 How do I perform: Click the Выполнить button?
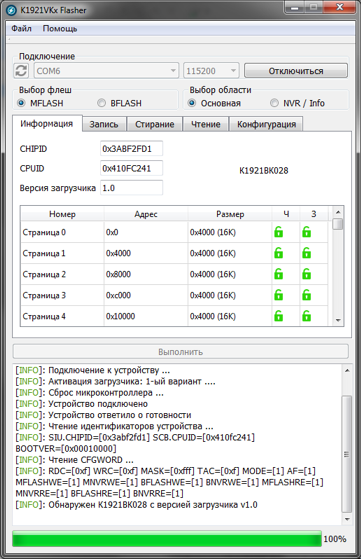coord(181,352)
